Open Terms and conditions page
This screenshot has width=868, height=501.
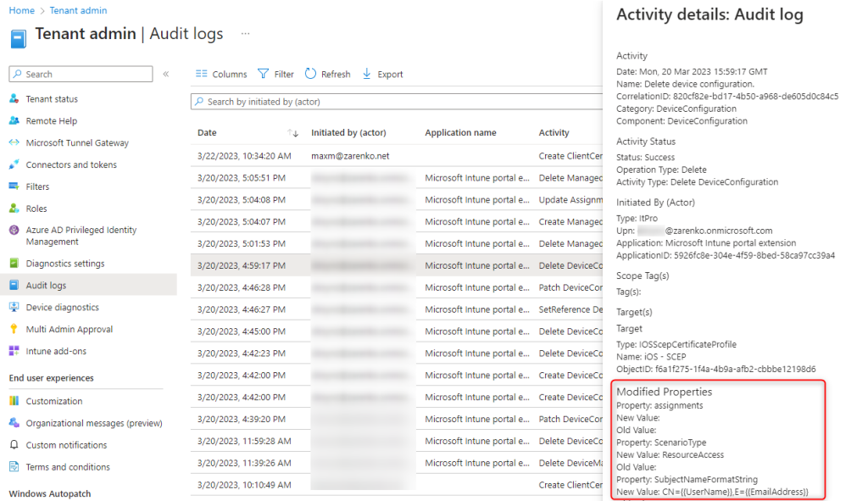point(68,467)
